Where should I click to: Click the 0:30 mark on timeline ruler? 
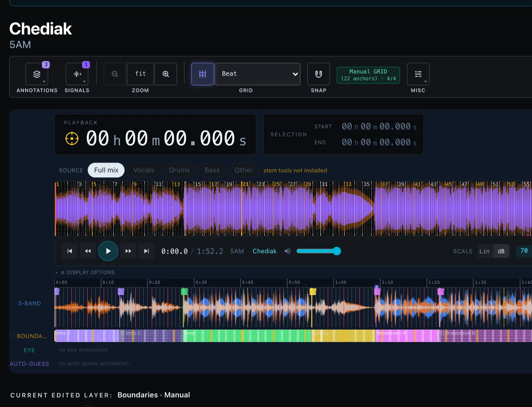(x=201, y=282)
